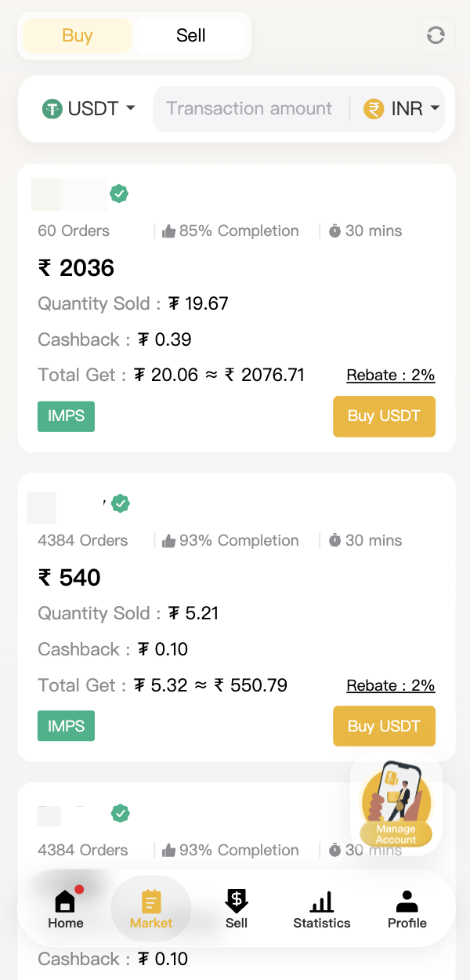Select the IMPS tag on the ₹ 2036 offer
The image size is (470, 980).
(x=66, y=416)
